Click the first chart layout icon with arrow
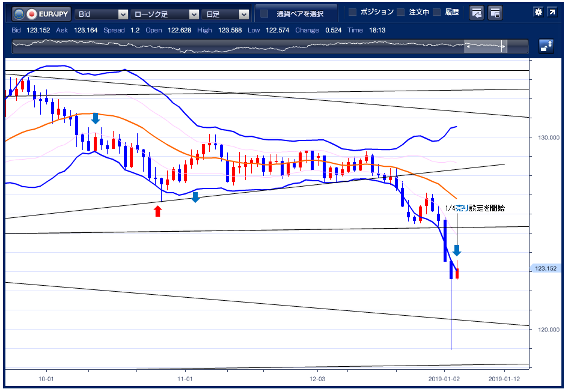This screenshot has width=568, height=392. coord(477,13)
